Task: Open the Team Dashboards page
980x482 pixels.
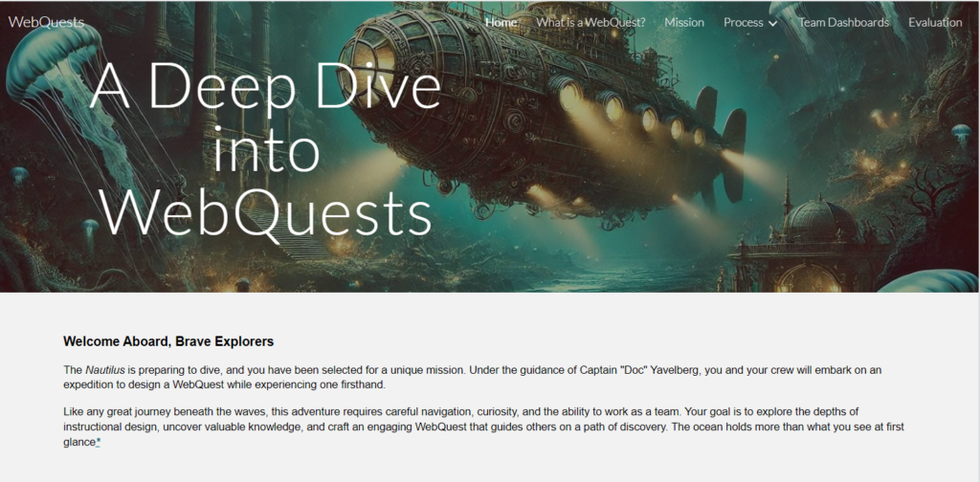Action: pos(843,22)
